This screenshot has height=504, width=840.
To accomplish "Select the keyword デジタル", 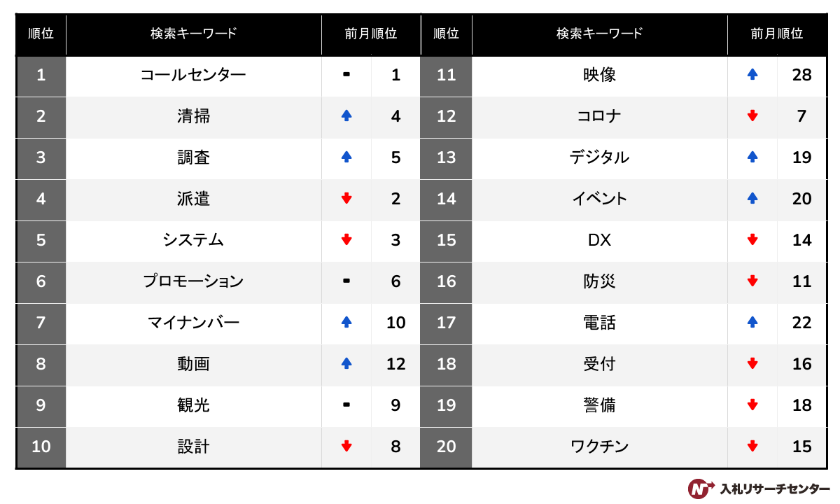I will coord(599,157).
